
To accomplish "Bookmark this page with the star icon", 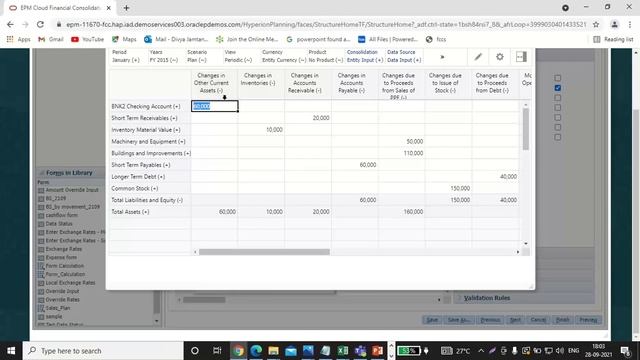I will tap(596, 24).
